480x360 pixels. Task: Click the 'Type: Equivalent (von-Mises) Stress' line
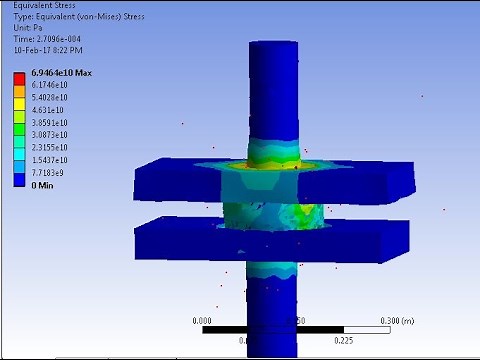tap(79, 17)
